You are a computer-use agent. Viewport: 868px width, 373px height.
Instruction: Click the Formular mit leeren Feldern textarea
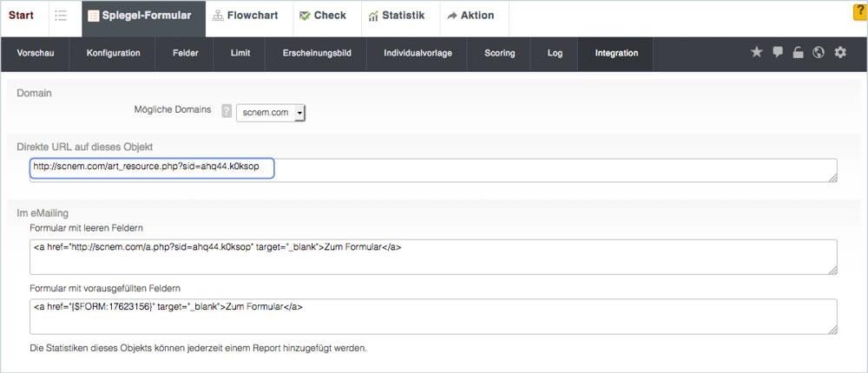pyautogui.click(x=432, y=257)
